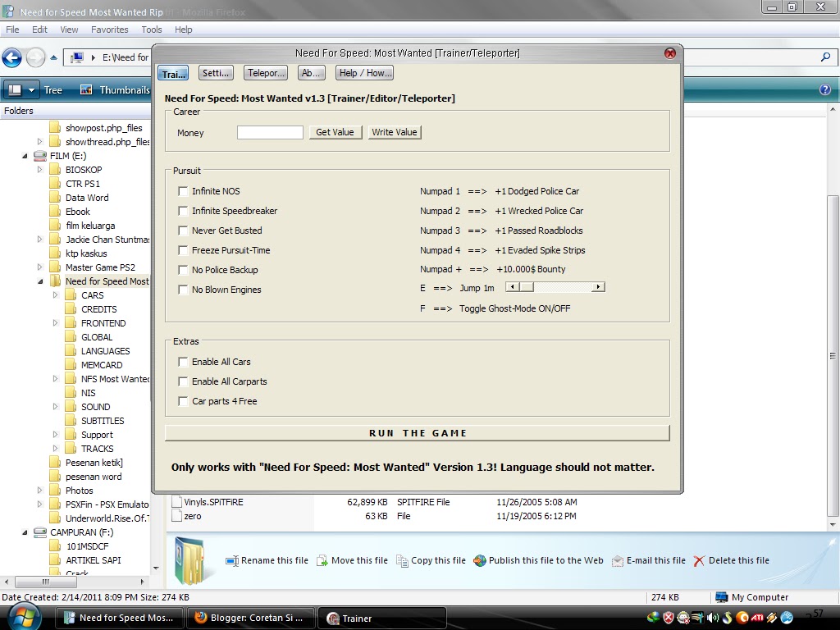Expand the CARS folder node
840x630 pixels.
(x=55, y=295)
